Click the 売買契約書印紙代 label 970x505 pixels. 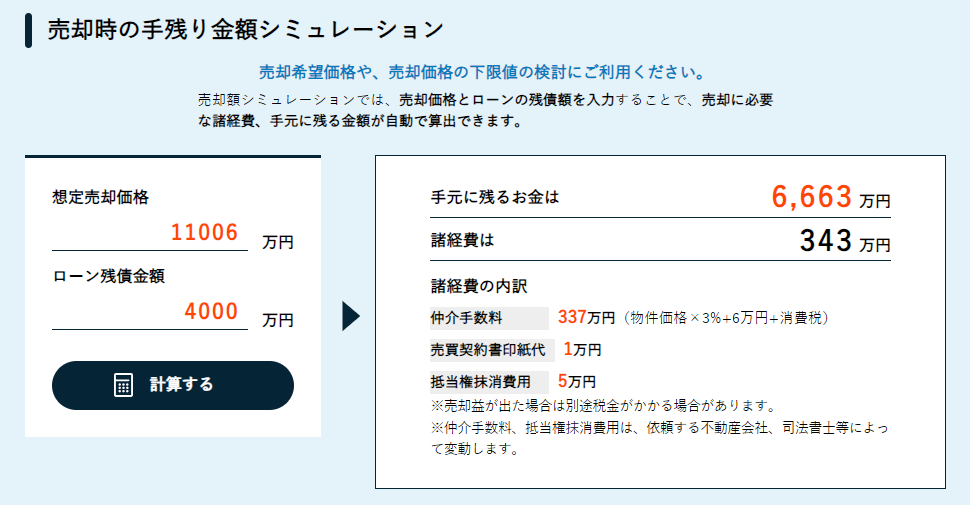point(488,350)
